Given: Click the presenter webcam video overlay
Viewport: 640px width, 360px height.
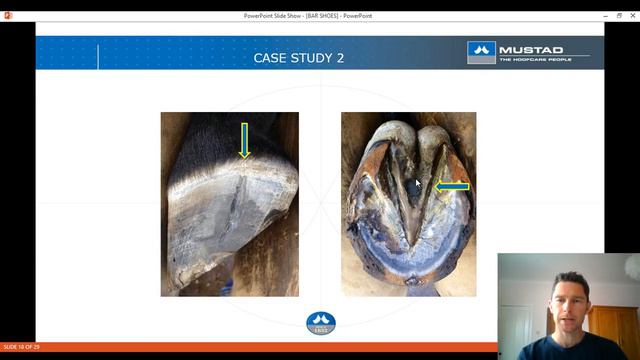Looking at the screenshot, I should click(569, 307).
